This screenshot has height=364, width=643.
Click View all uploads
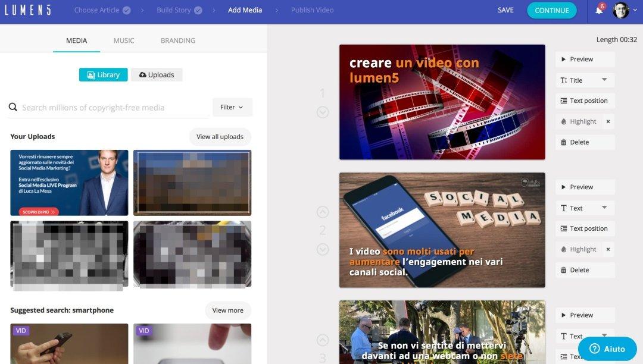(x=220, y=136)
